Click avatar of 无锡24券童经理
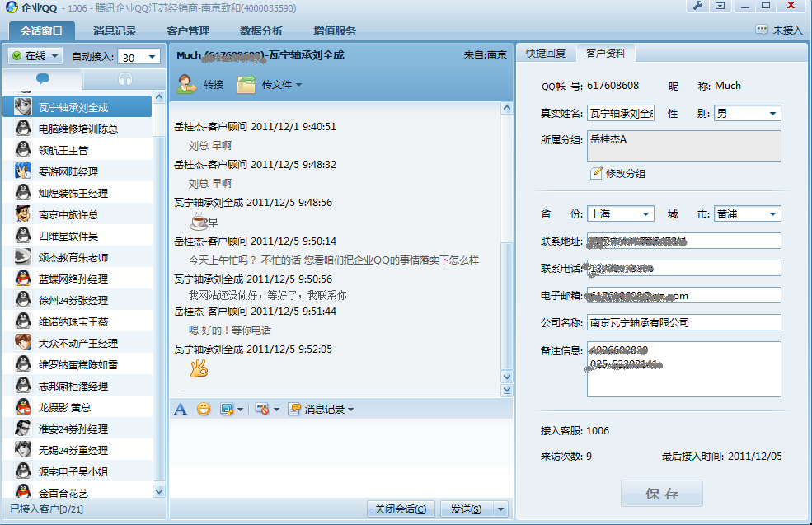 (x=23, y=450)
